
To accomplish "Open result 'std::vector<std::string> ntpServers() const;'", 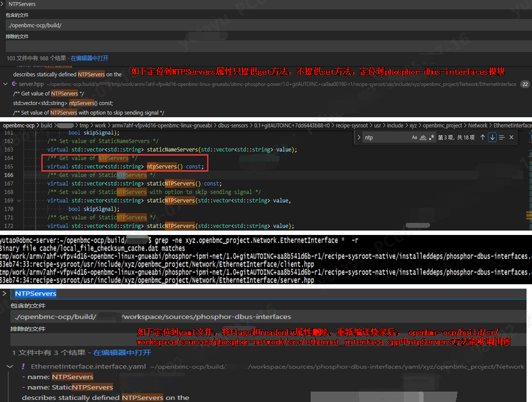I will pyautogui.click(x=63, y=103).
